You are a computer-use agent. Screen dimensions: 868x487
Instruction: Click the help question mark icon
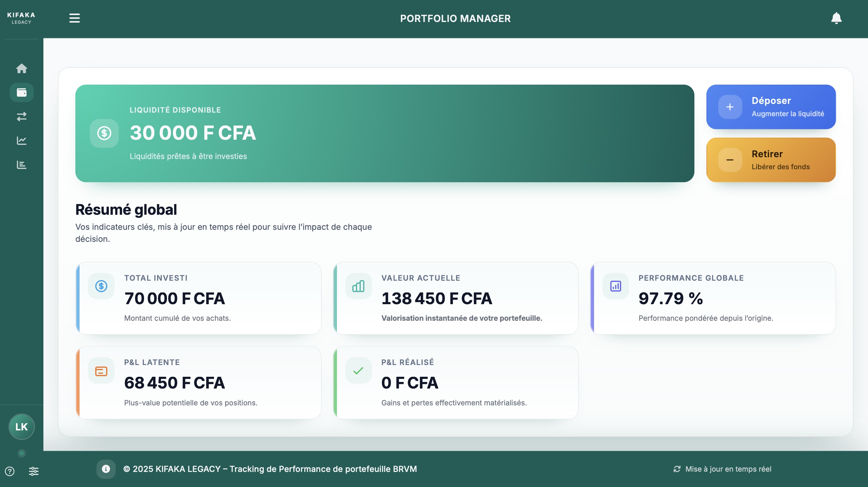[10, 471]
